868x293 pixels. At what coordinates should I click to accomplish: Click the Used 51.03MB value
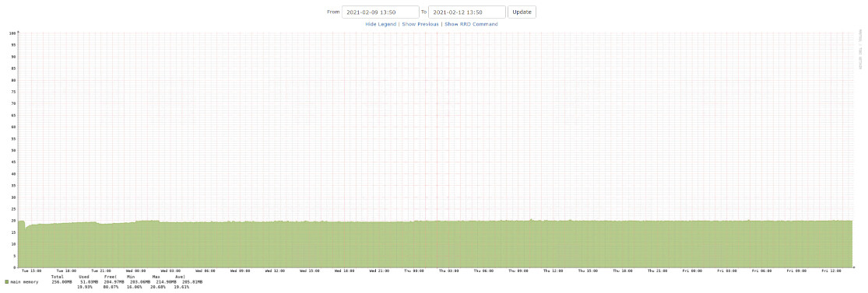[89, 282]
